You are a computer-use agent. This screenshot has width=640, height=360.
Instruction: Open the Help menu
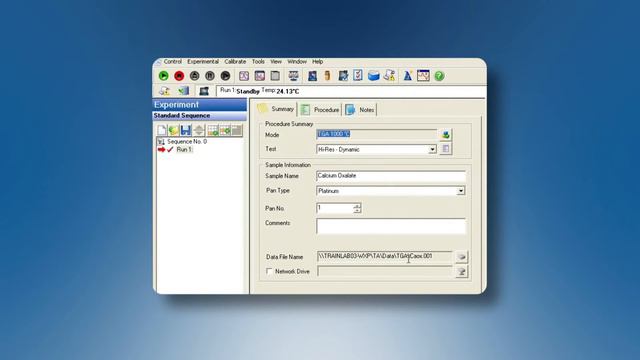pos(318,62)
